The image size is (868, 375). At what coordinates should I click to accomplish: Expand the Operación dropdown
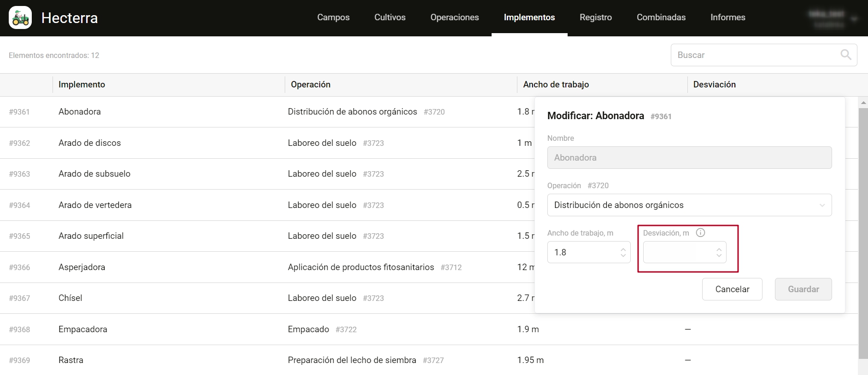(822, 205)
